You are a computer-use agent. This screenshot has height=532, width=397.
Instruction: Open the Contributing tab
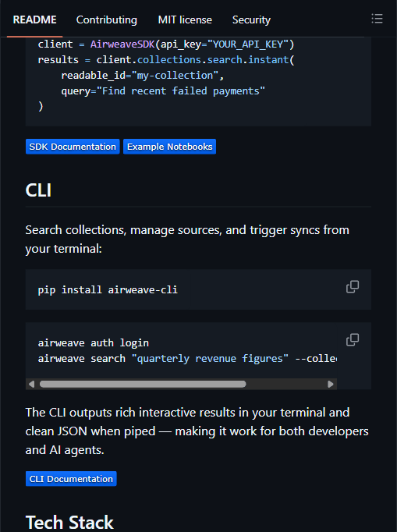(107, 20)
